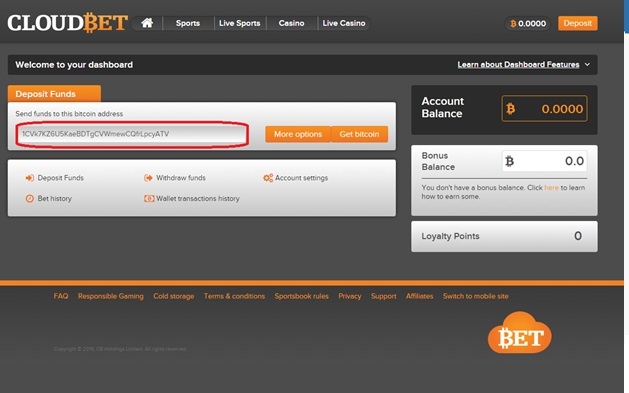The width and height of the screenshot is (629, 393).
Task: Open the FAQ footer link
Action: click(61, 296)
